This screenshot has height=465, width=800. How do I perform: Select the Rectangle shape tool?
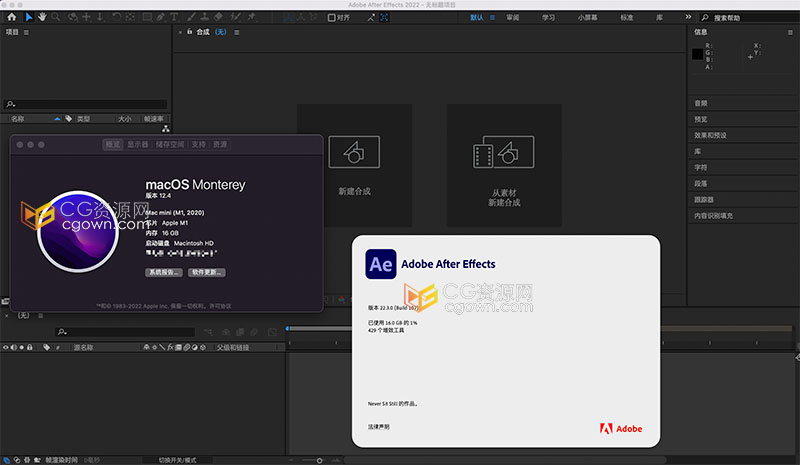[x=147, y=17]
